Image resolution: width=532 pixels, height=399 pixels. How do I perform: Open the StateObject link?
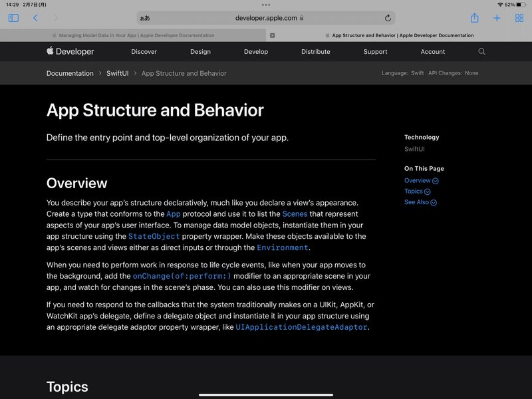154,237
